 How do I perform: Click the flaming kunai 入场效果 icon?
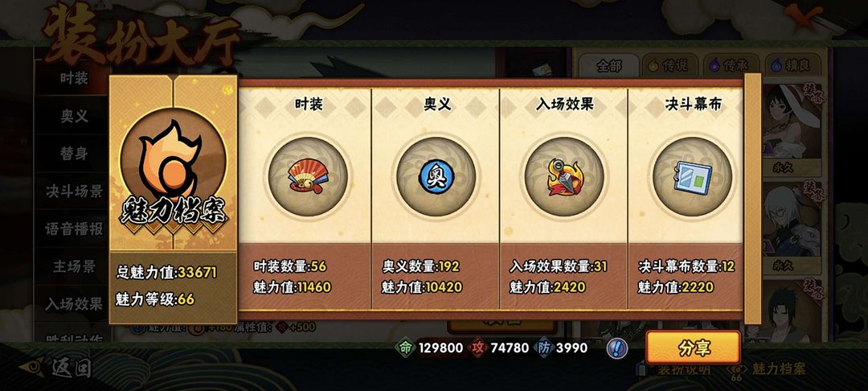pyautogui.click(x=564, y=177)
